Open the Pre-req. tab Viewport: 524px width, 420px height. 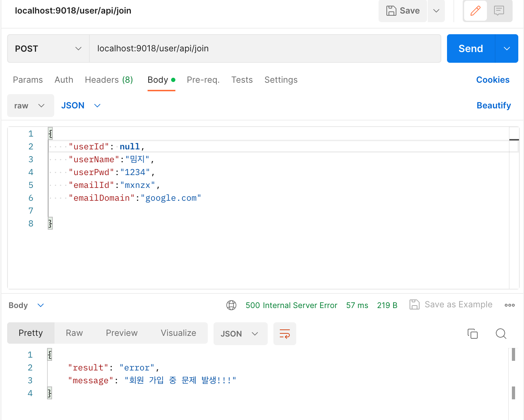[203, 80]
